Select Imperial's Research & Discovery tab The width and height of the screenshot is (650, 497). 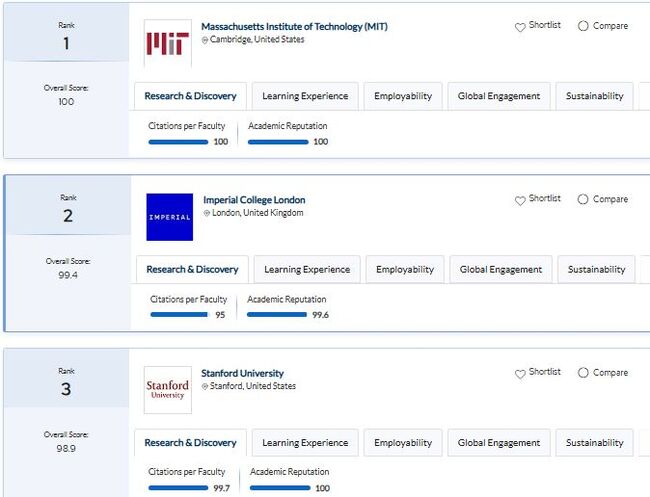(x=192, y=269)
